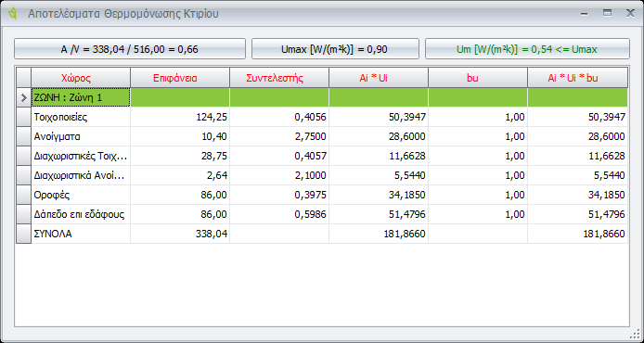This screenshot has width=644, height=343.
Task: Click the row selector box beside ΣΥΝΟΛΑ
Action: tap(23, 234)
